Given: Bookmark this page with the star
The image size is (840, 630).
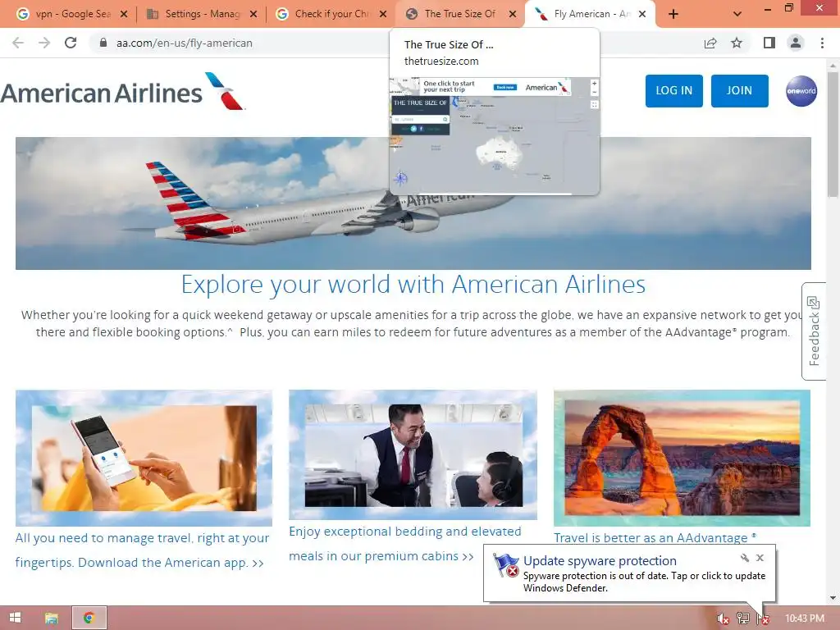Looking at the screenshot, I should pos(737,43).
